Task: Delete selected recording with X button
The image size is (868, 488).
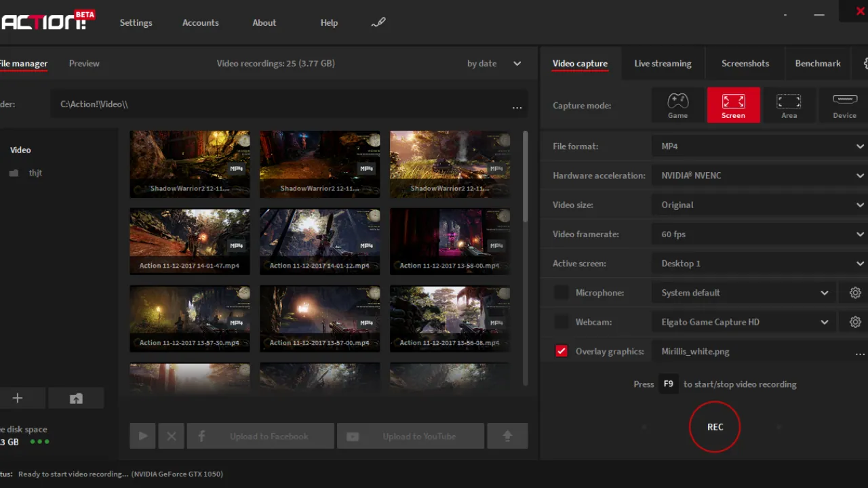Action: [171, 436]
